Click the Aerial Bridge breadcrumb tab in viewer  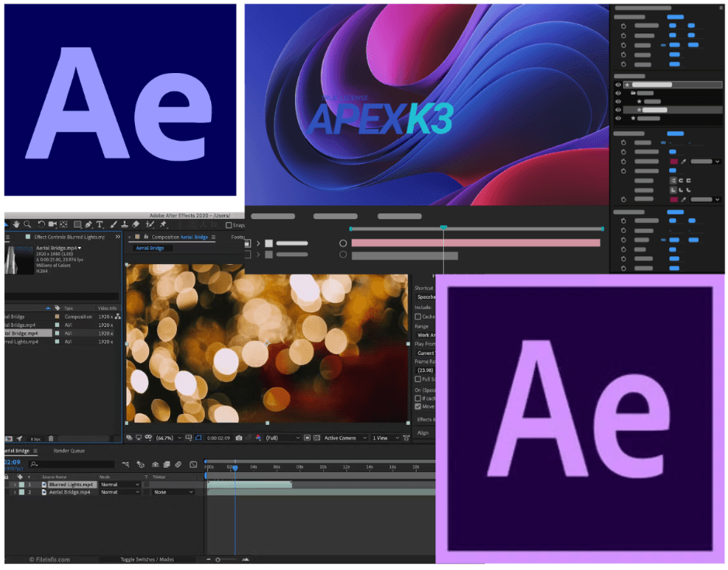[x=150, y=248]
